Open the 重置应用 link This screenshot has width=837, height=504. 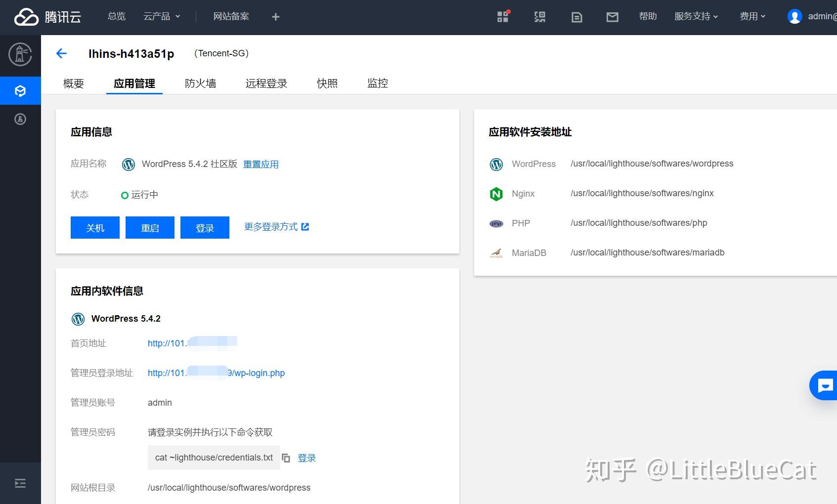pyautogui.click(x=261, y=164)
